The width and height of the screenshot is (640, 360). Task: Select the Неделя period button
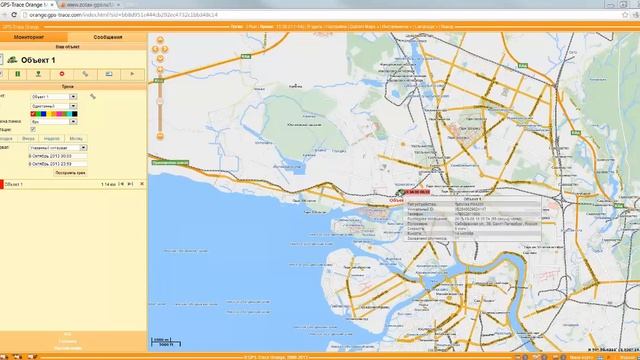pos(52,139)
